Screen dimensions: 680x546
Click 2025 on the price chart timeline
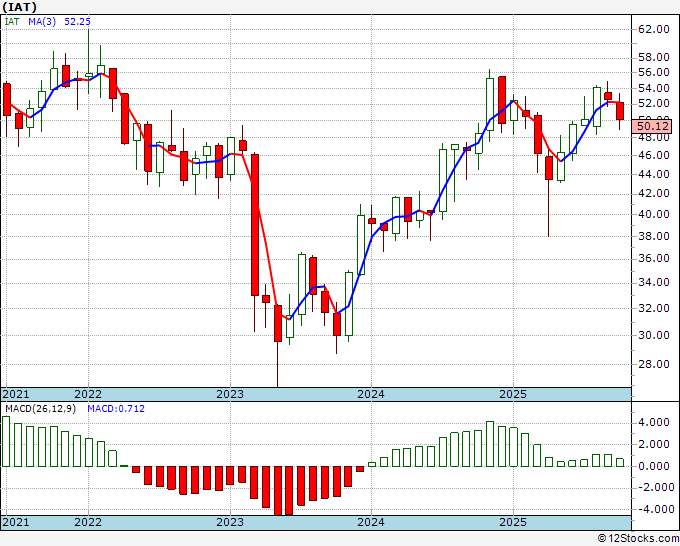(x=513, y=394)
